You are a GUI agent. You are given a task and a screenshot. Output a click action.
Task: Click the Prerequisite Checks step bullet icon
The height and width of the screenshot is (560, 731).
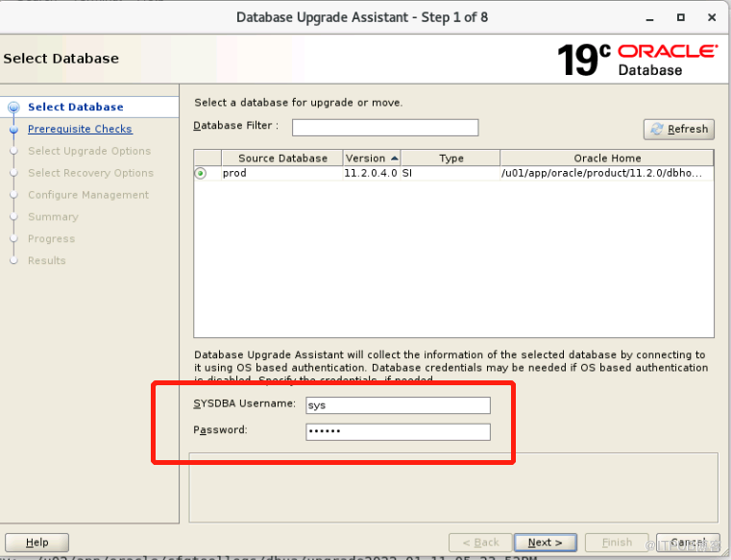14,129
